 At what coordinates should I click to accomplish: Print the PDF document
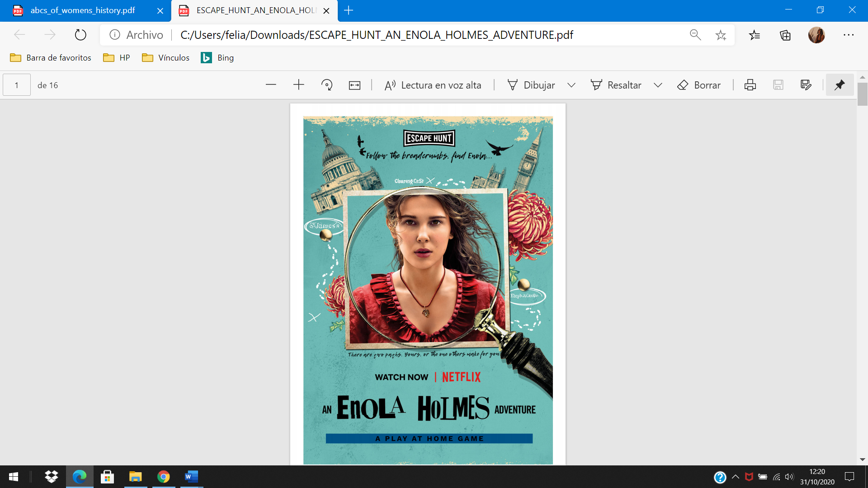tap(750, 85)
